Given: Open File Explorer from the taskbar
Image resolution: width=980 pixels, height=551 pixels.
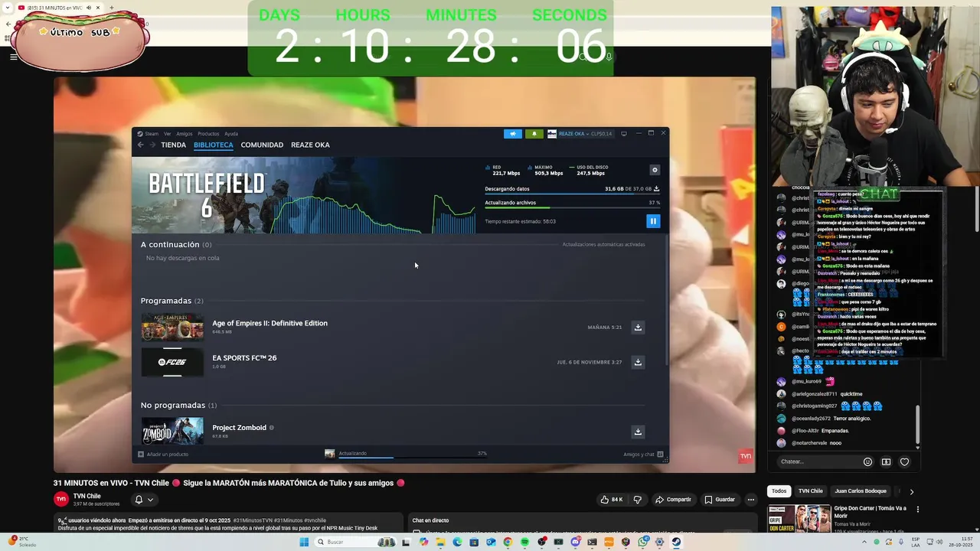Looking at the screenshot, I should pos(440,542).
